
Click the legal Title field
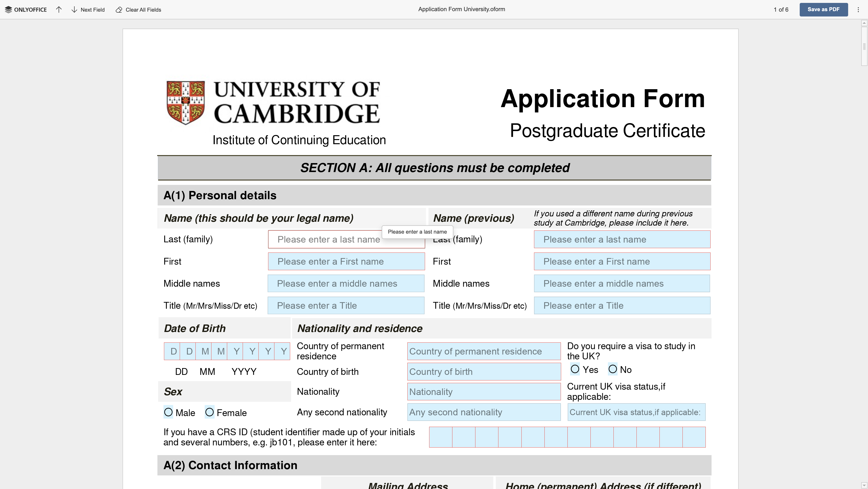(x=346, y=306)
